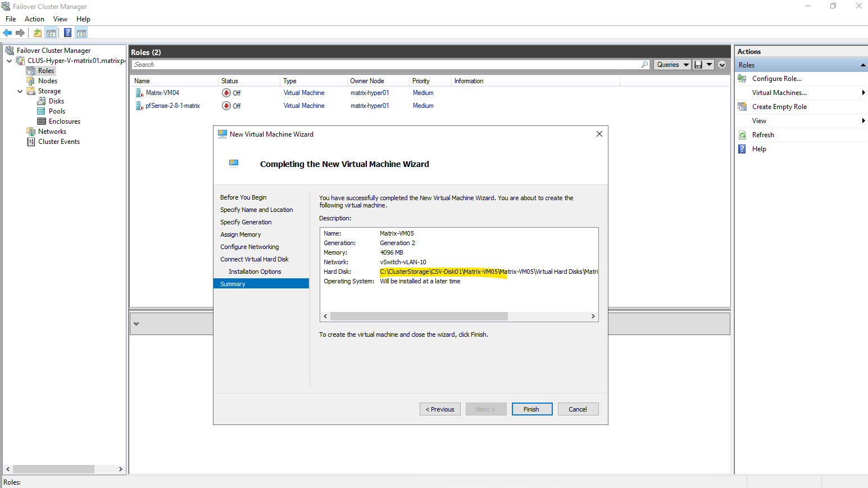
Task: Click the Previous button in wizard
Action: point(440,409)
